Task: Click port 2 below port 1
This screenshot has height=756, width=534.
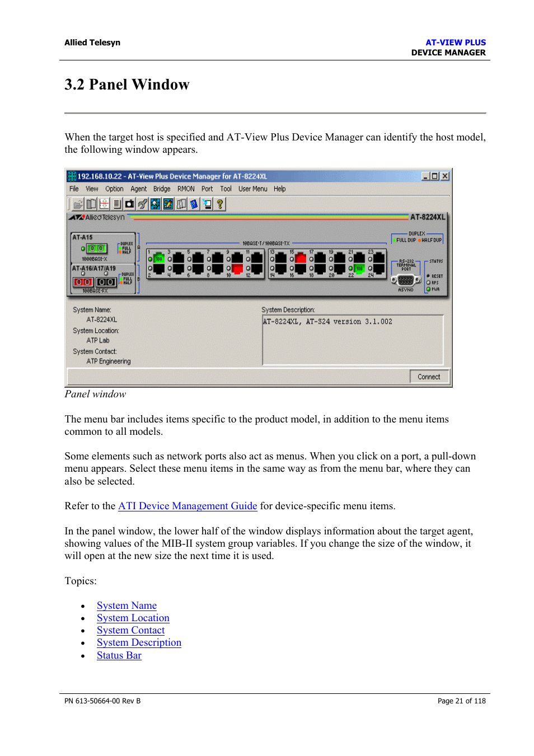Action: [159, 269]
